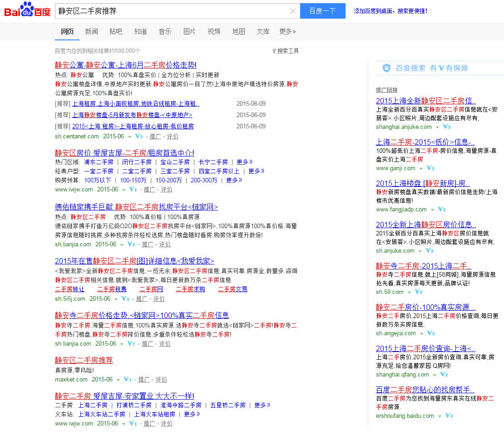Click the V3 badge next to sh.centanet.com
The image size is (504, 435).
(x=139, y=136)
